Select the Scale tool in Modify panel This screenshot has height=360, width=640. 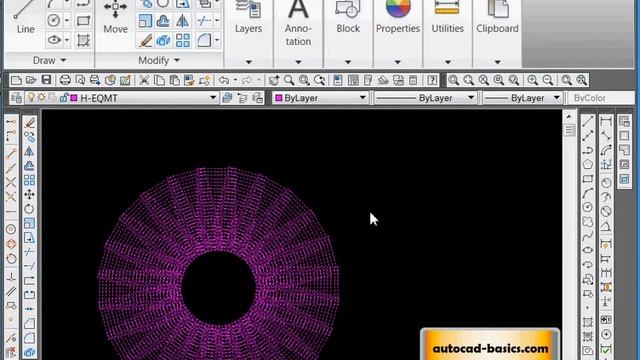145,20
